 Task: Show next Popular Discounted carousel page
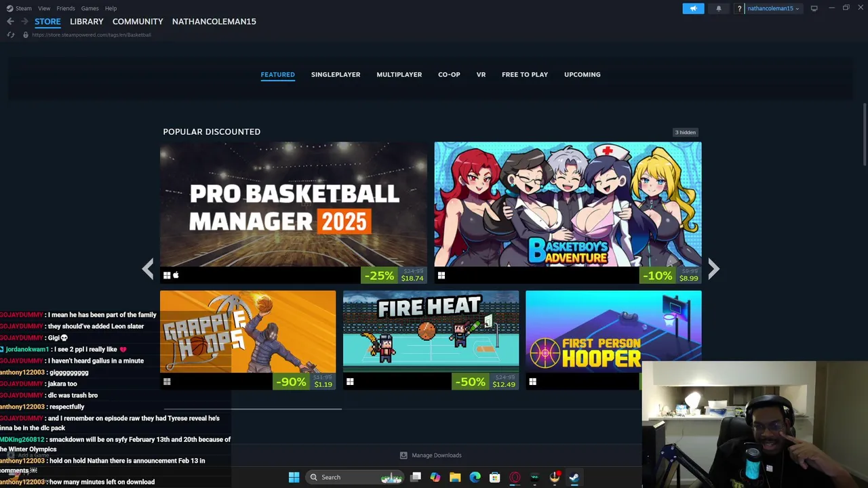pos(713,269)
